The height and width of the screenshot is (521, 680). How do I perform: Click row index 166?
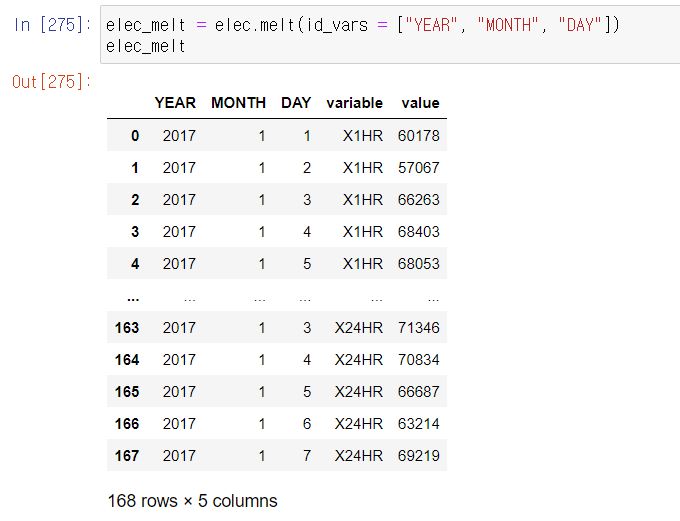[x=127, y=424]
